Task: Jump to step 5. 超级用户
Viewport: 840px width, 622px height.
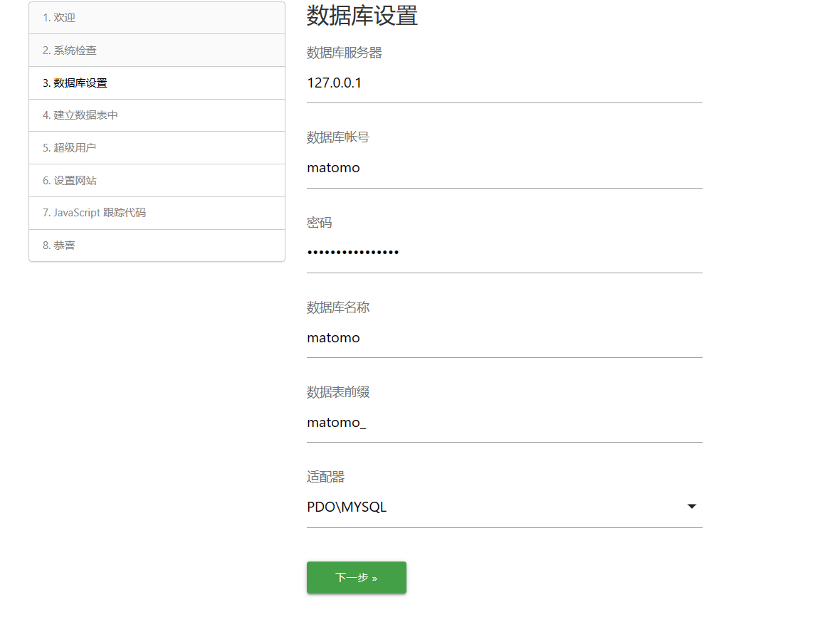Action: coord(157,148)
